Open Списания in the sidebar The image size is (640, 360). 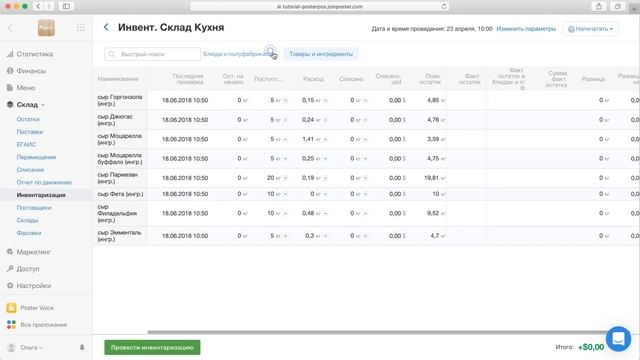[30, 170]
